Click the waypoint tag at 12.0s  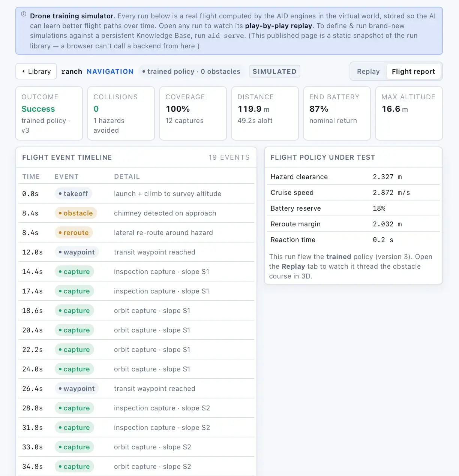pos(77,252)
